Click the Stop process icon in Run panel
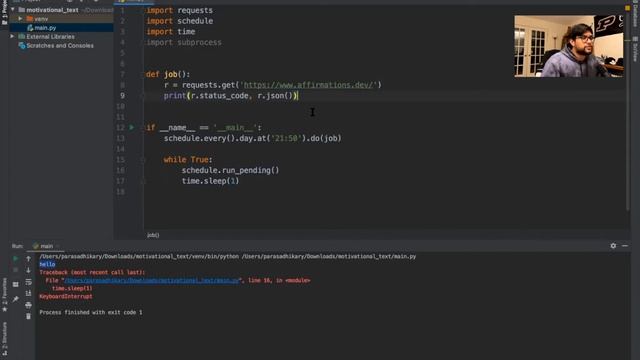Viewport: 640px width, 360px height. pos(16,270)
